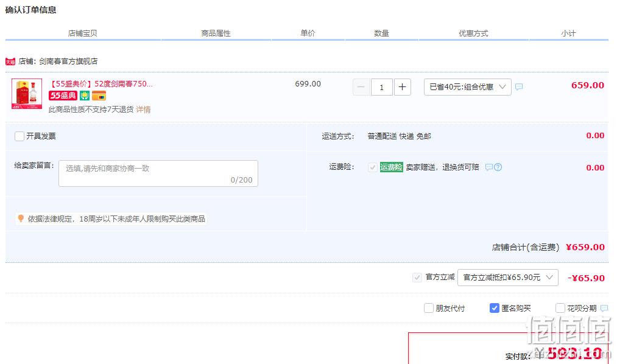This screenshot has height=364, width=617.
Task: Expand the 已省40元:组合优惠 dropdown
Action: [x=468, y=87]
